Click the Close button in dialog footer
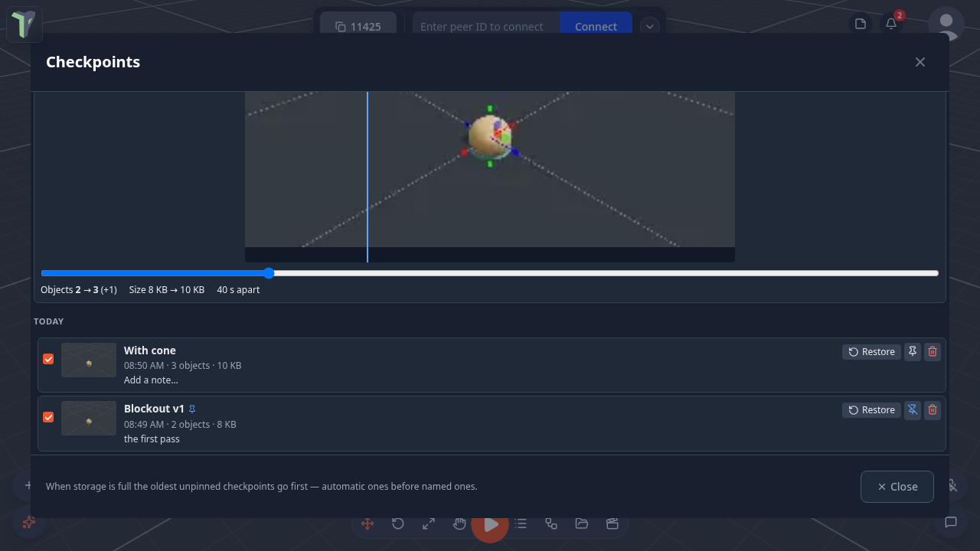Viewport: 980px width, 551px height. point(897,487)
